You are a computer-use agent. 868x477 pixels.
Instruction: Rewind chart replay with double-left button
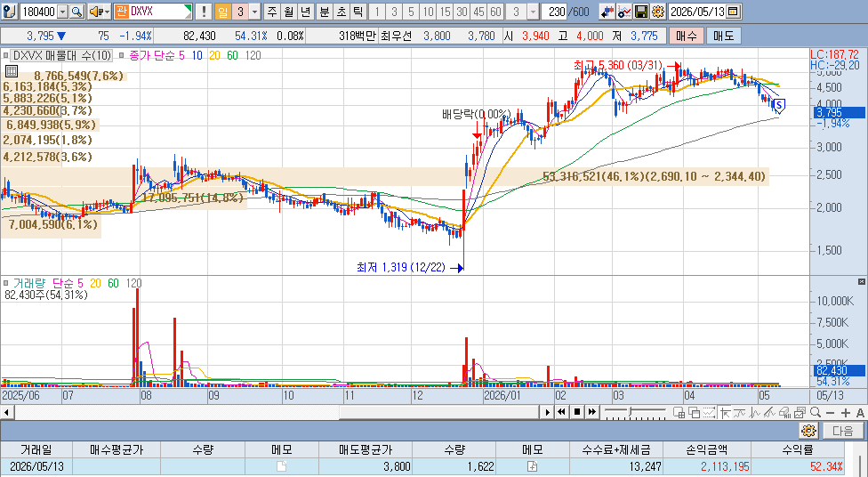pos(561,412)
